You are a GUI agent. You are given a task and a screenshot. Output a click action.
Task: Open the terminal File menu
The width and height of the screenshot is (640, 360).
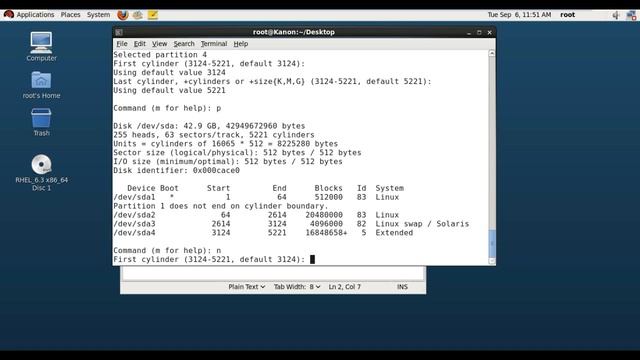[x=122, y=44]
